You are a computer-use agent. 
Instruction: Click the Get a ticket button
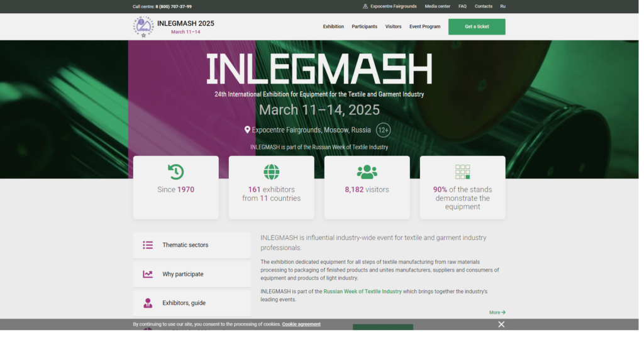point(477,26)
